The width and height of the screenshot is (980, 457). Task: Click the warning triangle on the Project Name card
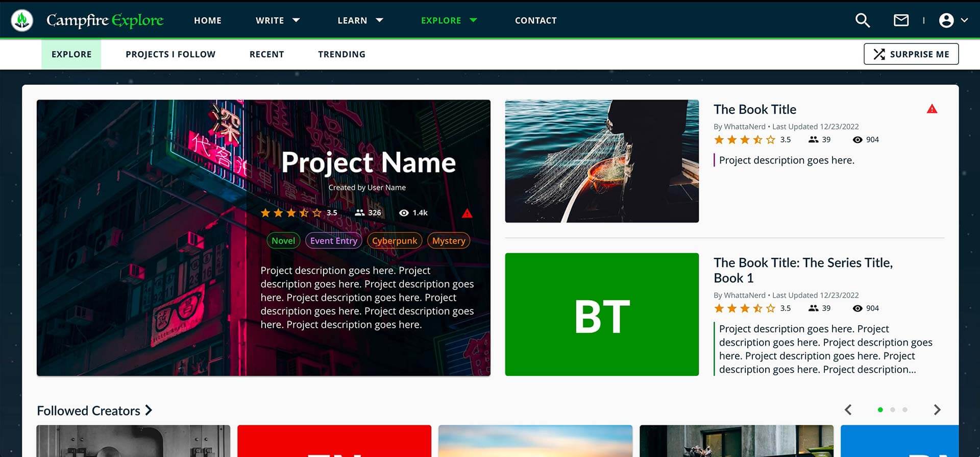(x=467, y=213)
